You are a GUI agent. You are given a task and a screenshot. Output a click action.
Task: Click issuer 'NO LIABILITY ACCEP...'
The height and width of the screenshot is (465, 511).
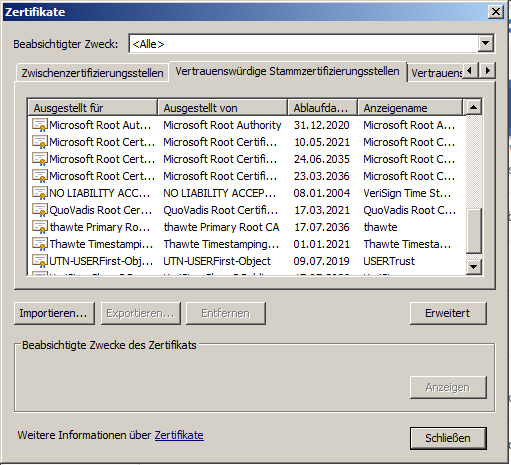tap(220, 193)
